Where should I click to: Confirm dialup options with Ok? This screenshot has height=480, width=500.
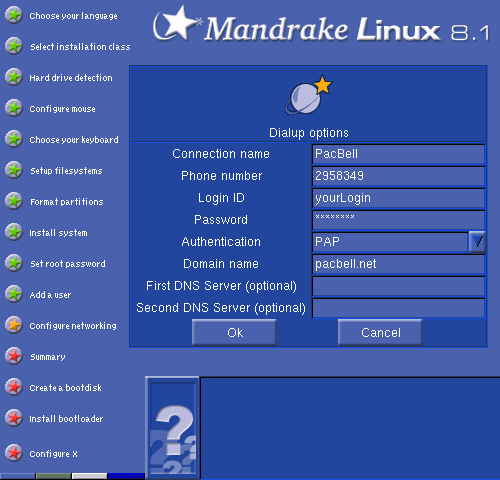click(234, 332)
